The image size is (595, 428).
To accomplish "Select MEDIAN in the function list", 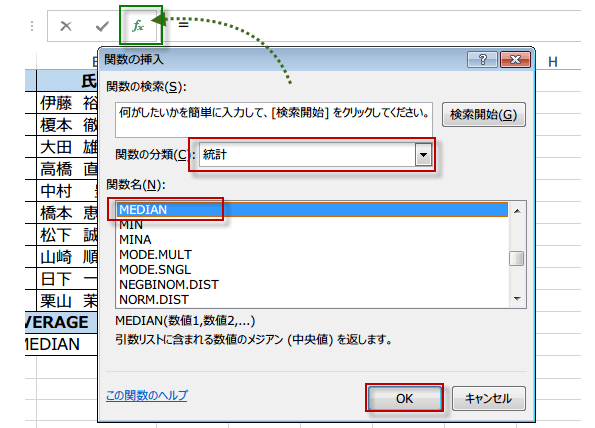I will (312, 209).
